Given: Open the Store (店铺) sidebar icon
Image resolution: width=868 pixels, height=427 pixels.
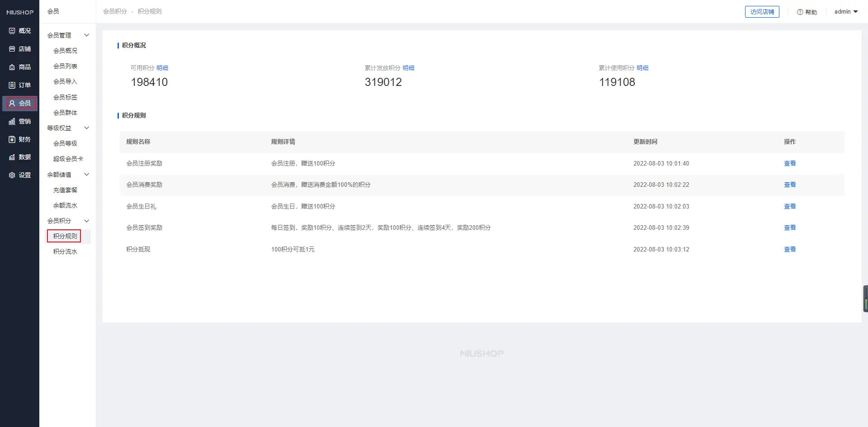Looking at the screenshot, I should pos(12,49).
